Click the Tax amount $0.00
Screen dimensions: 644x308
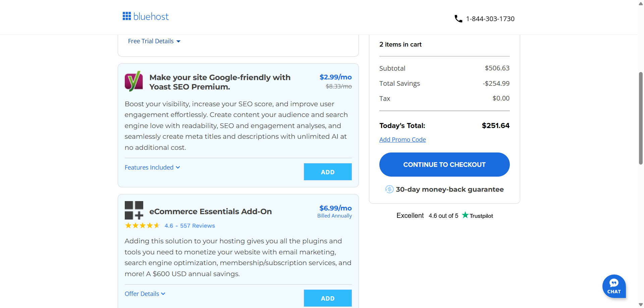point(501,99)
